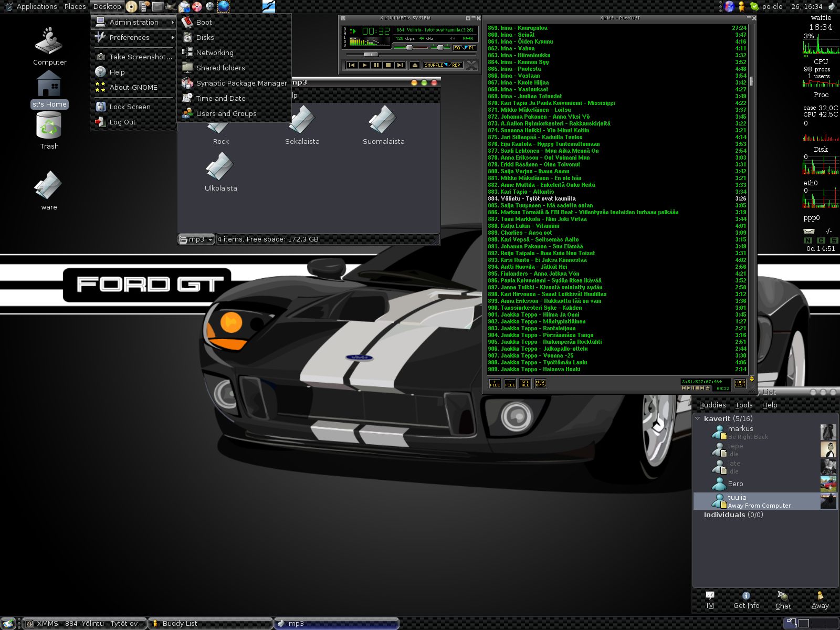The height and width of the screenshot is (630, 840).
Task: Click the XMMS volume slider
Action: [x=411, y=48]
